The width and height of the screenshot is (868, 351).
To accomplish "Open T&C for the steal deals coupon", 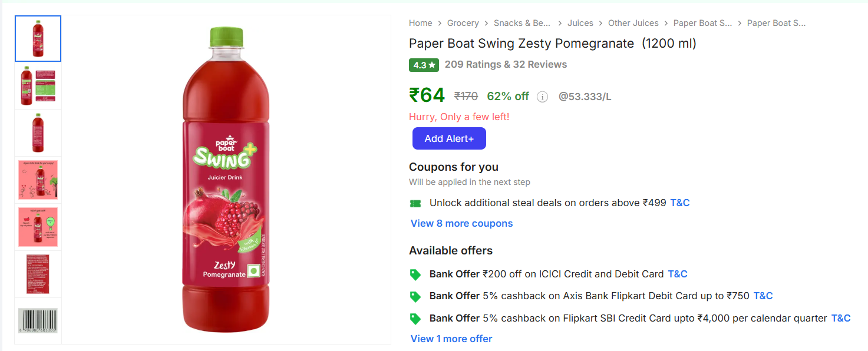I will (679, 203).
